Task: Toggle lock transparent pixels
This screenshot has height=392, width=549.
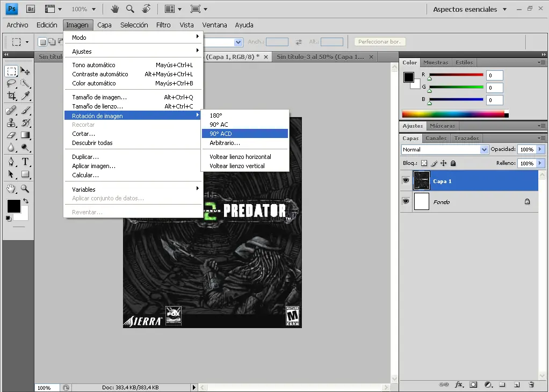Action: [424, 163]
